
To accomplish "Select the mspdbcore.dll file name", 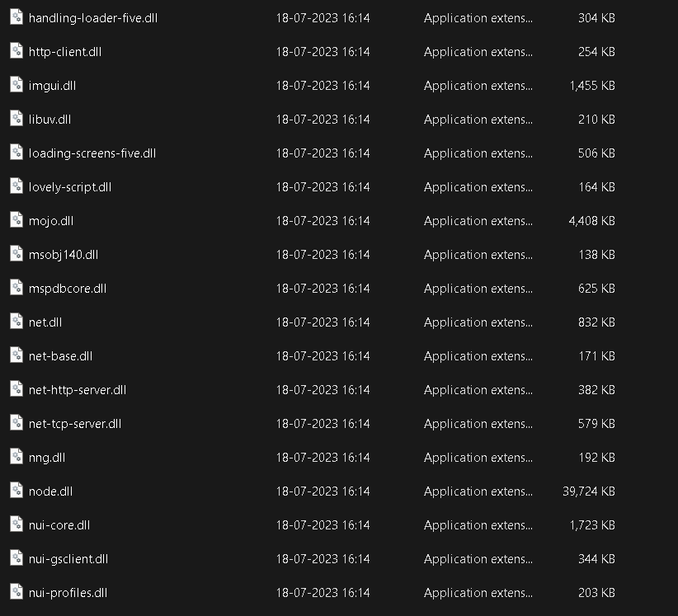I will click(68, 289).
